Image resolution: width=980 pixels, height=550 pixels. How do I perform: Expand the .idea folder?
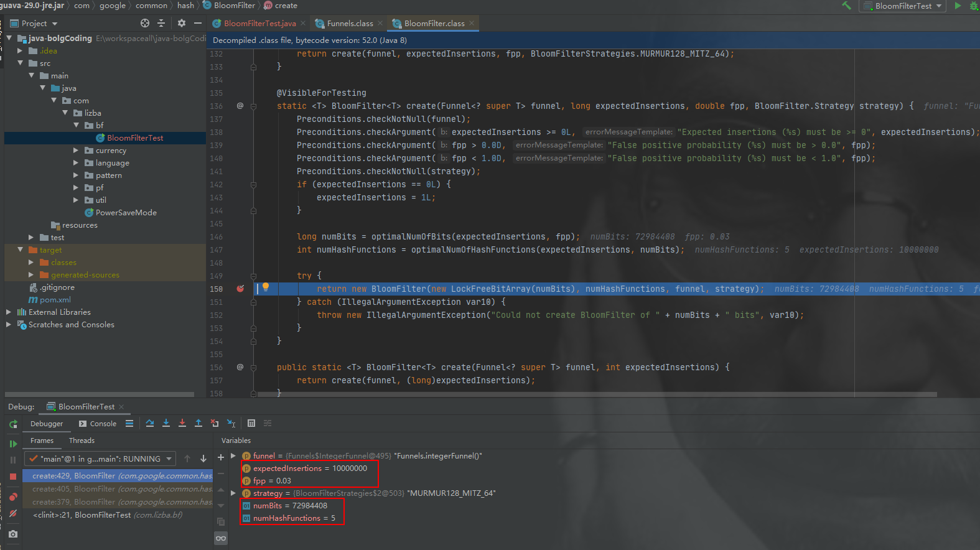tap(20, 51)
